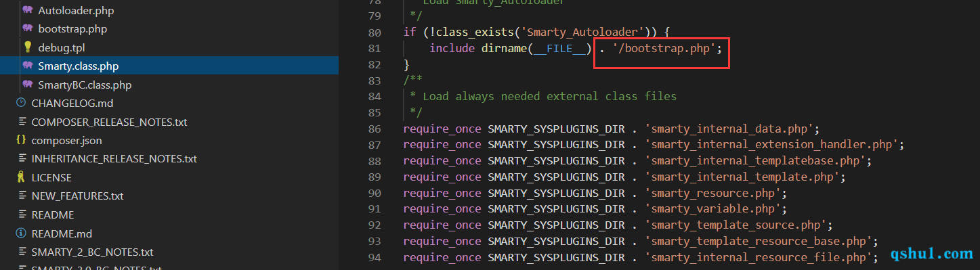This screenshot has width=980, height=270.
Task: Click the lightbulb icon for debug.tpl
Action: 28,47
